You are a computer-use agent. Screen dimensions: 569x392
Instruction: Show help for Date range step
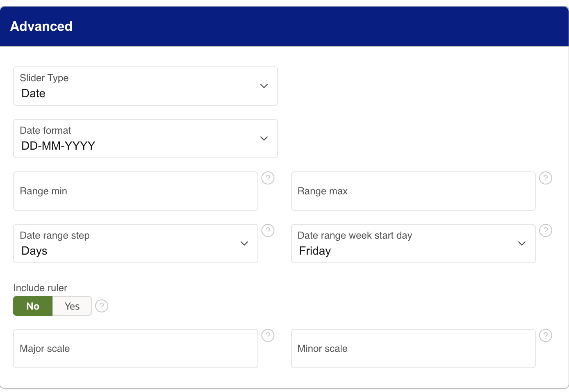click(268, 230)
